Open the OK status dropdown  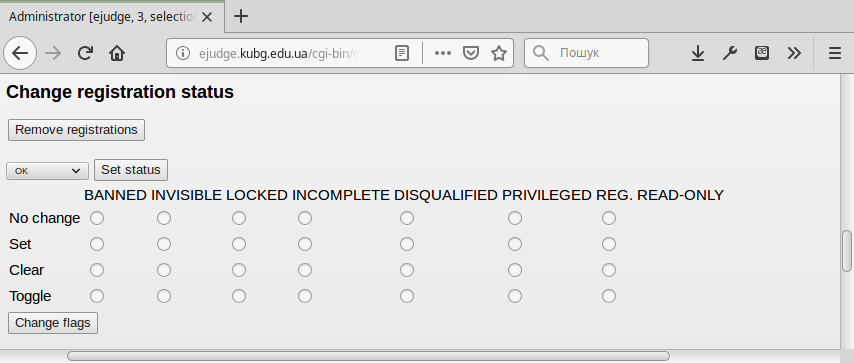(47, 171)
